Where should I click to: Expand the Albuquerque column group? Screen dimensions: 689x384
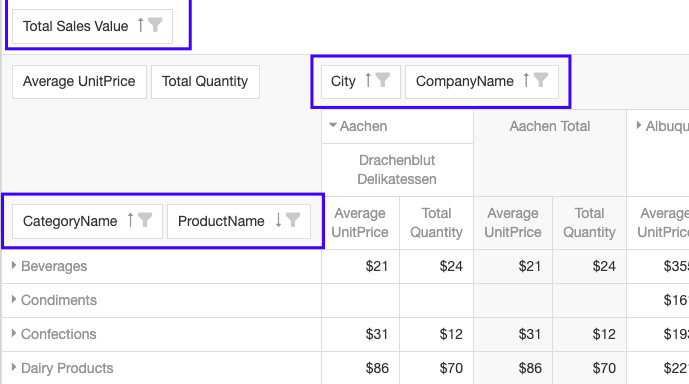click(x=638, y=126)
